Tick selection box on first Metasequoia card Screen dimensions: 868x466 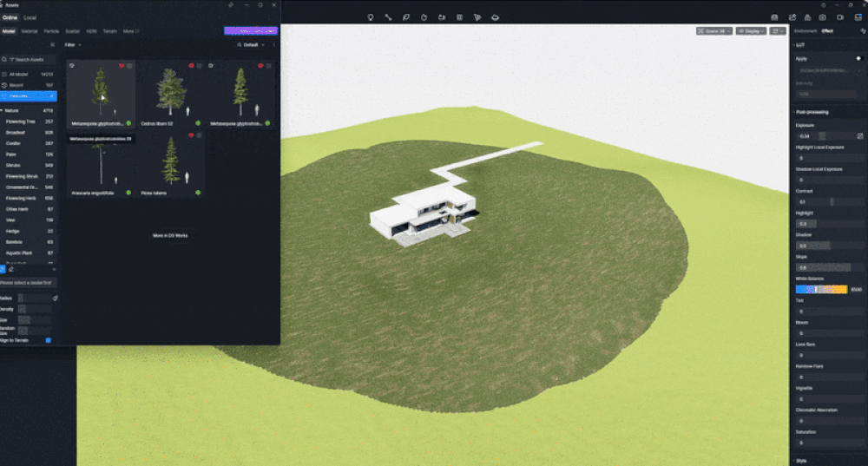[129, 66]
